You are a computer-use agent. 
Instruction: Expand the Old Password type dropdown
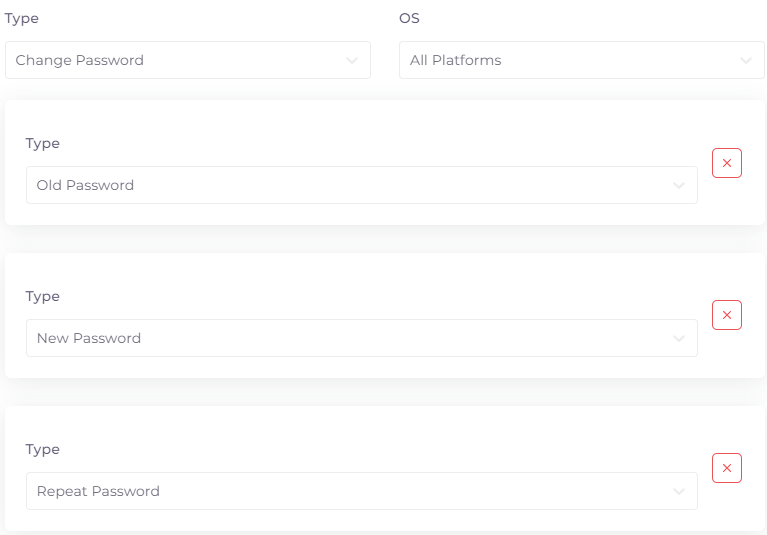(x=361, y=185)
